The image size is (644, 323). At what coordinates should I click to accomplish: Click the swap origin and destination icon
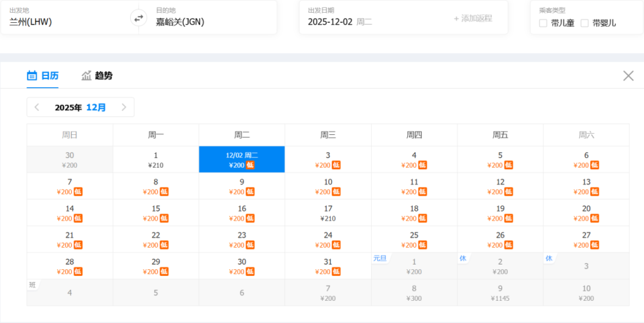[x=138, y=18]
